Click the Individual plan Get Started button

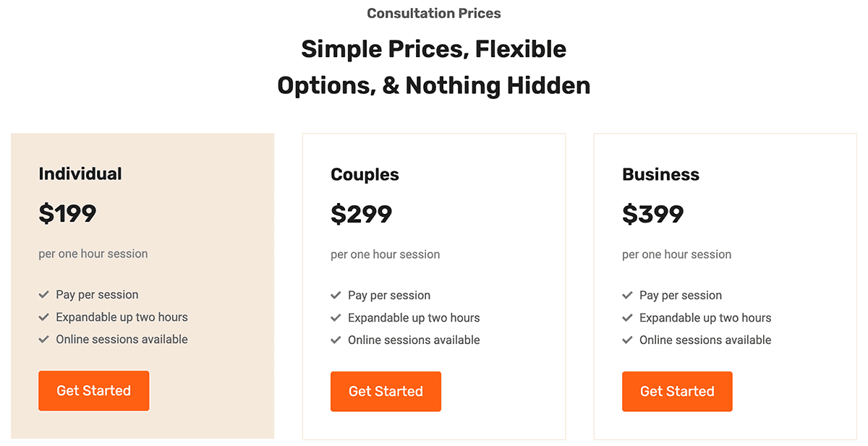[x=93, y=391]
